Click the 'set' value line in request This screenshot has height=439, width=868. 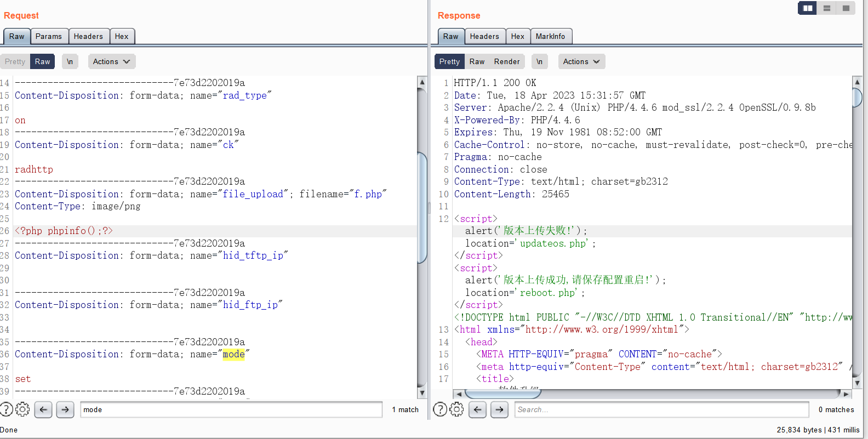[23, 379]
